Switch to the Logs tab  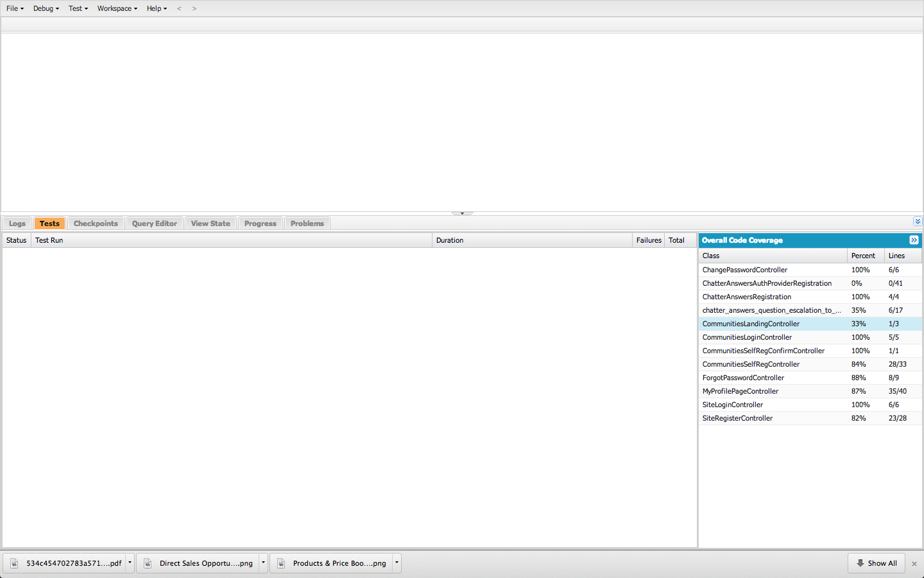tap(17, 223)
